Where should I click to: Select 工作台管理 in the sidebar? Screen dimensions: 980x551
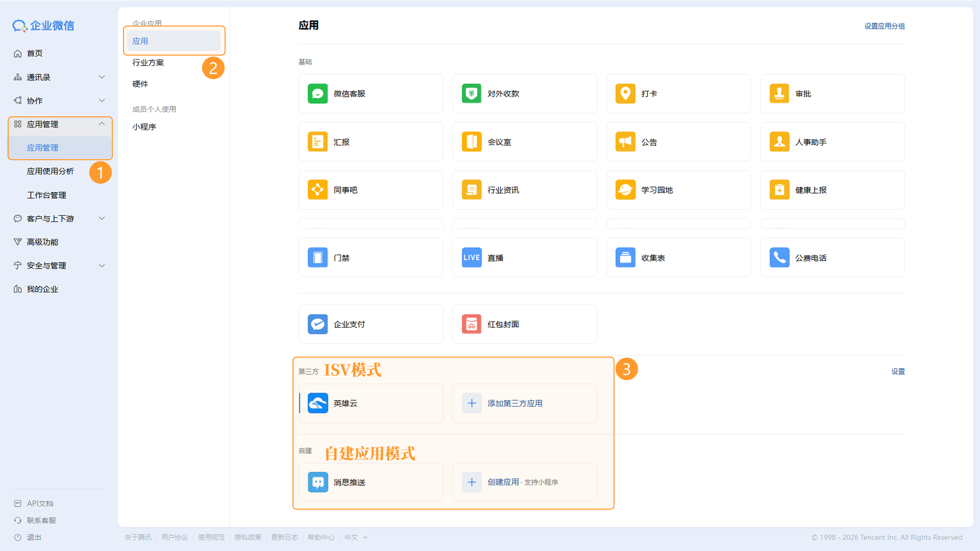(x=46, y=195)
